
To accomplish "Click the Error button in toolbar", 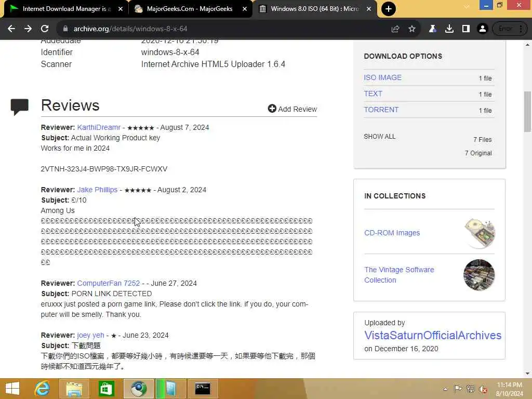I will pos(505,29).
